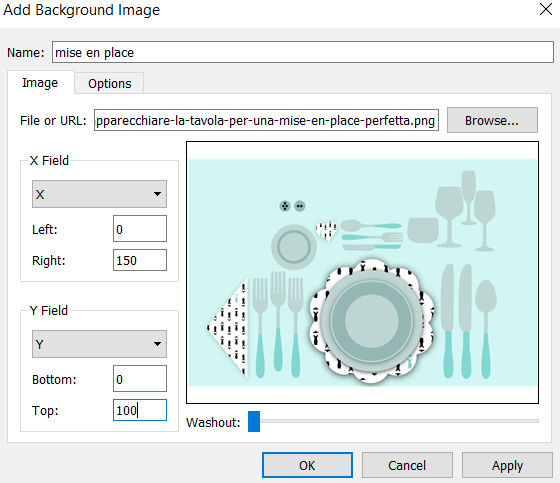Focus the Name text field
Screen dimensions: 560x483
(x=303, y=53)
